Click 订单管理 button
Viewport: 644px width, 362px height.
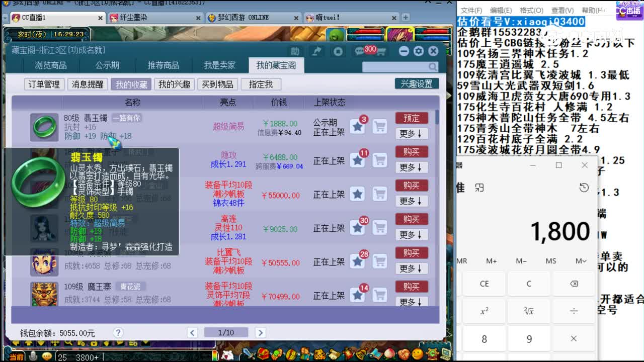coord(44,84)
